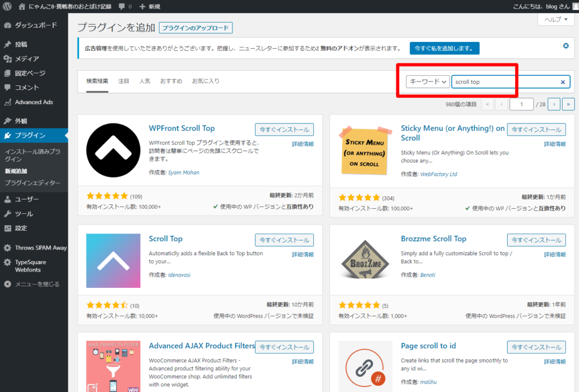Open 詳細情報 for WPFront Scroll Top
Viewport: 579px width, 392px height.
[x=303, y=144]
